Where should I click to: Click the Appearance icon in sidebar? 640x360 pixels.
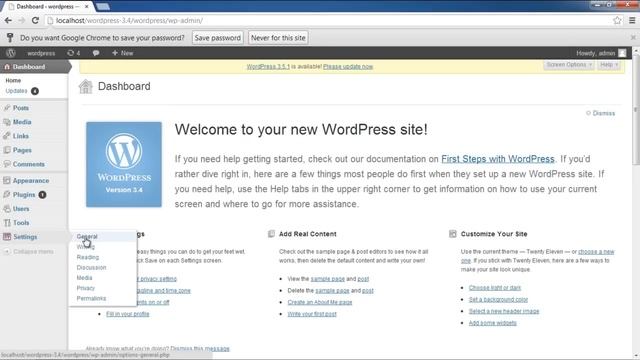[7, 180]
